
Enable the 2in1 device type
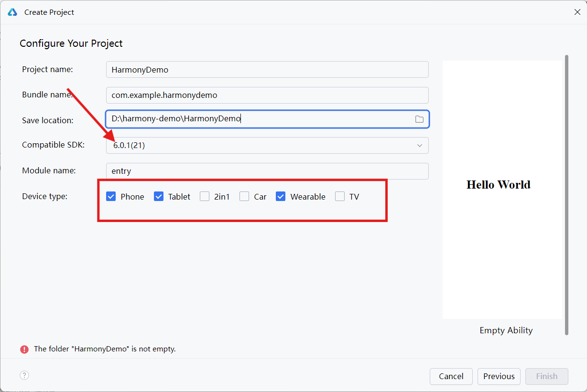coord(205,196)
